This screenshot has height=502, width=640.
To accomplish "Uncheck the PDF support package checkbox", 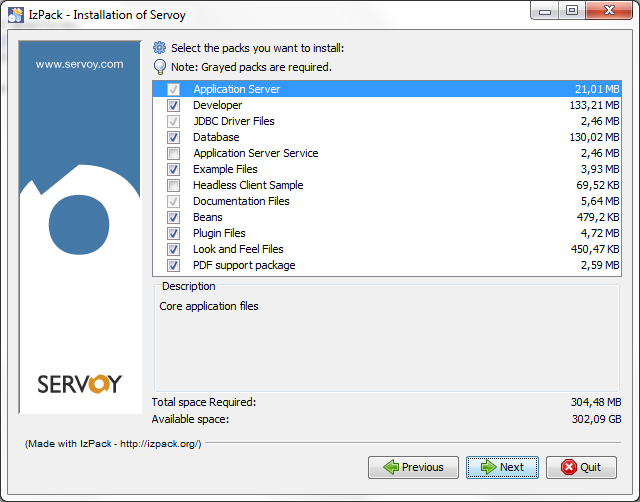I will tap(173, 265).
